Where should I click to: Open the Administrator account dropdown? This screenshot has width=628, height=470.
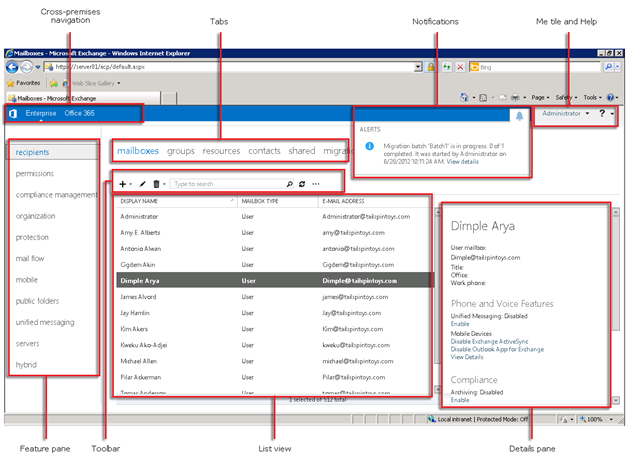tap(566, 113)
